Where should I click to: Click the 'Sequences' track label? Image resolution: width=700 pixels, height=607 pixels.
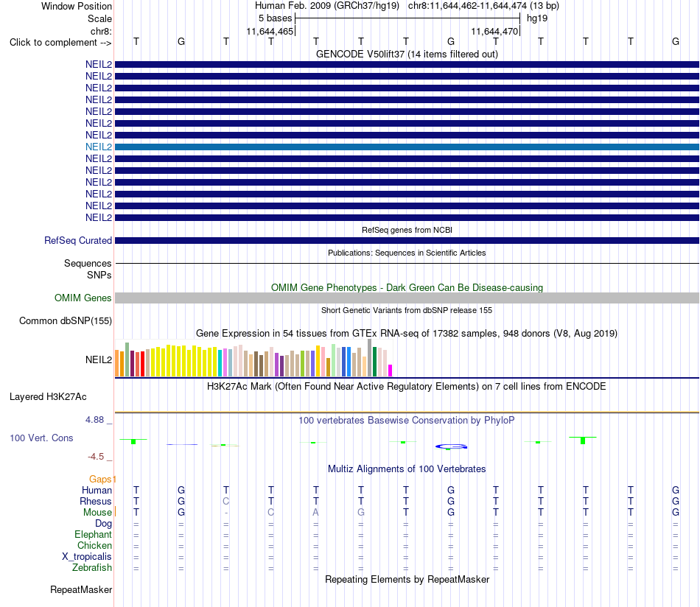pos(88,263)
